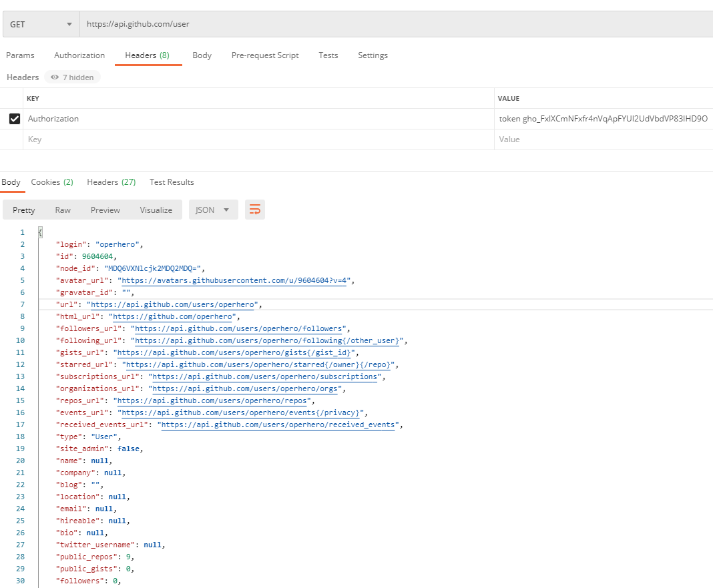This screenshot has width=713, height=588.
Task: View the response Headers (27) tab
Action: (111, 182)
